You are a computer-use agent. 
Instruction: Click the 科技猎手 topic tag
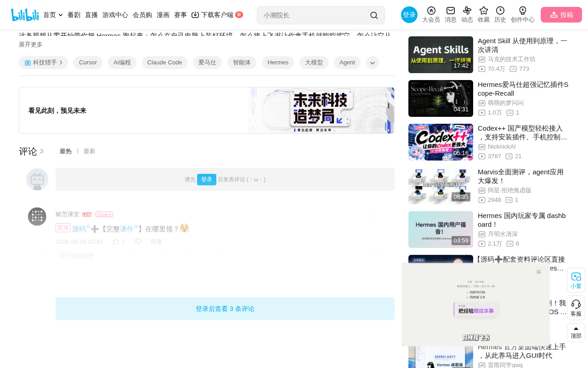[43, 63]
